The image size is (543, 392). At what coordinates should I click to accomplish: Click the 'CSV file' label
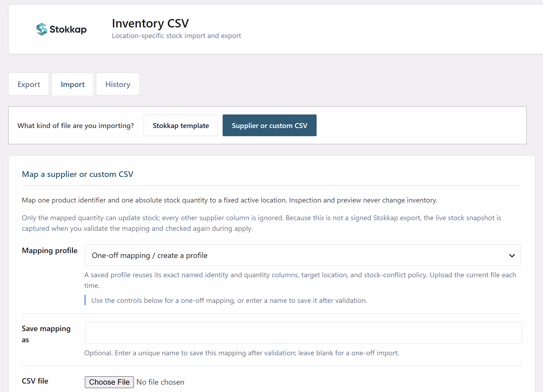pos(35,381)
